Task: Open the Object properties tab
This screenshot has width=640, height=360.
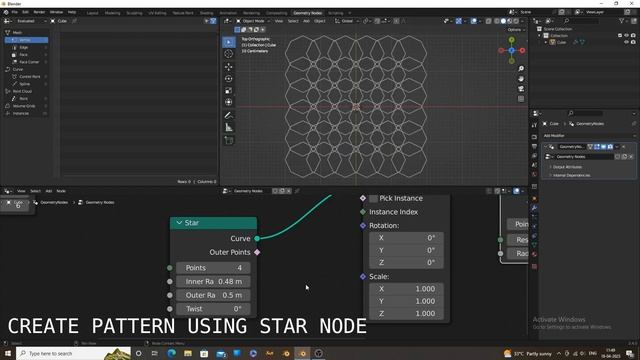Action: point(535,199)
